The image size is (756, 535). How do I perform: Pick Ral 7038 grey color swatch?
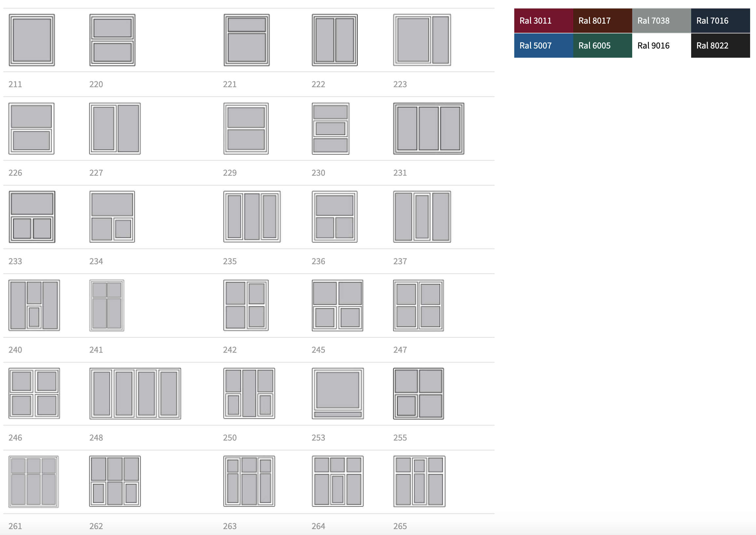click(x=661, y=21)
